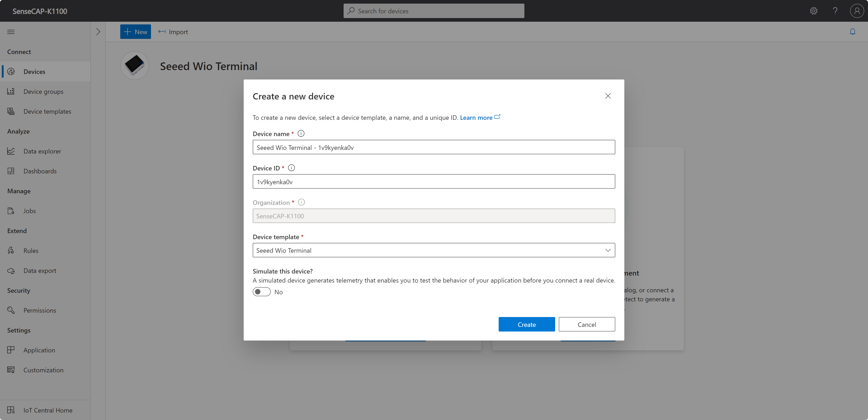This screenshot has height=420, width=868.
Task: Click the Jobs document icon
Action: point(11,211)
